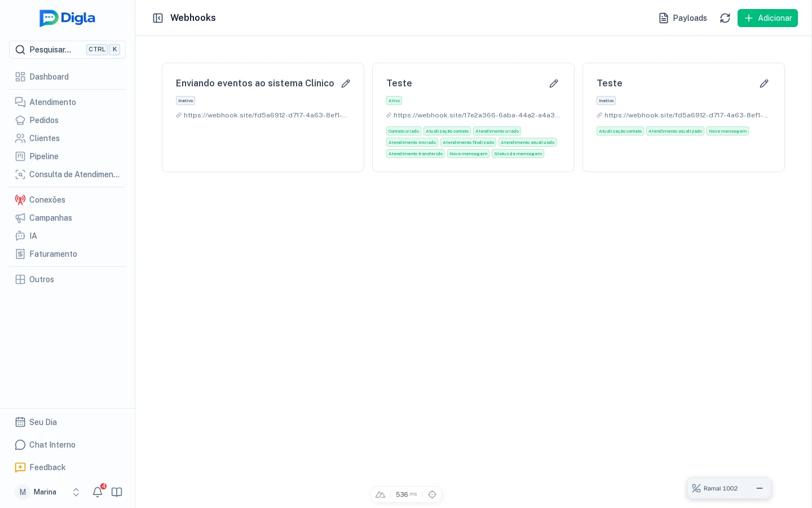This screenshot has height=508, width=812.
Task: Open the Outros section
Action: click(x=67, y=279)
